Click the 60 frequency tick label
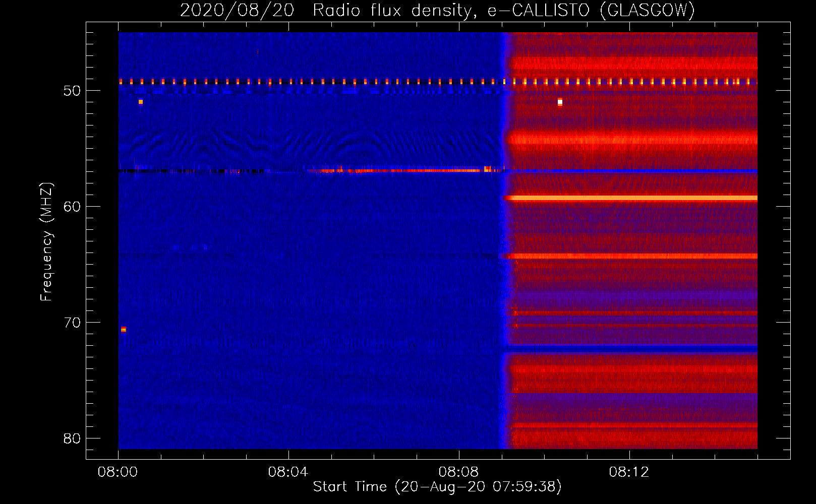The image size is (816, 504). [x=72, y=207]
